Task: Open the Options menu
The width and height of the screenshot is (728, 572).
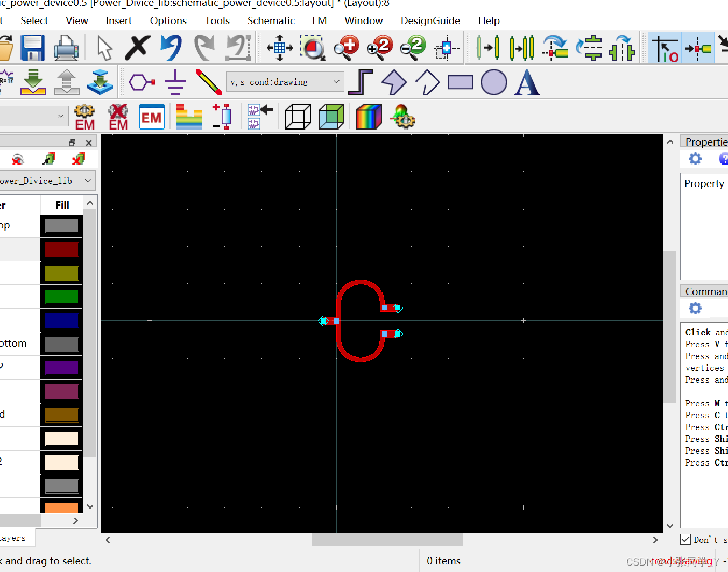Action: (x=168, y=20)
